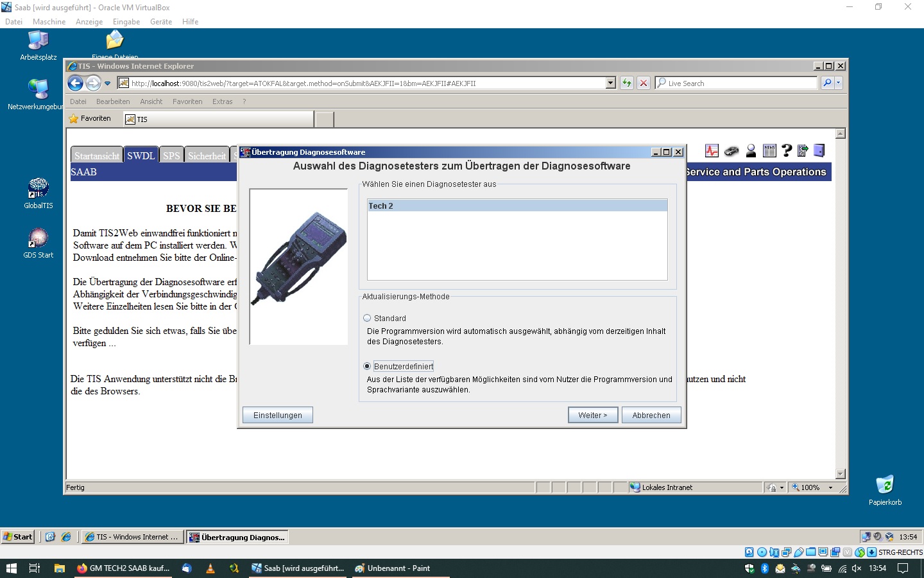This screenshot has height=578, width=924.
Task: Open the diagnostic graph icon in TIS header
Action: click(712, 151)
